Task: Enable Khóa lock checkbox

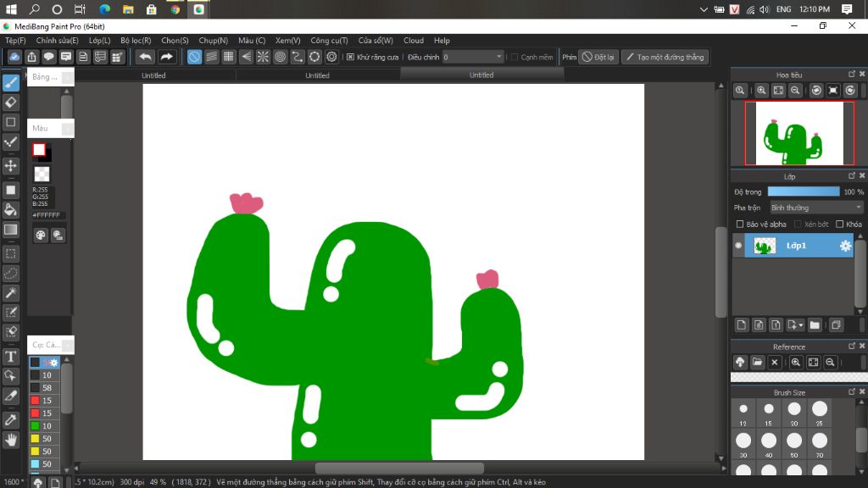Action: [840, 224]
